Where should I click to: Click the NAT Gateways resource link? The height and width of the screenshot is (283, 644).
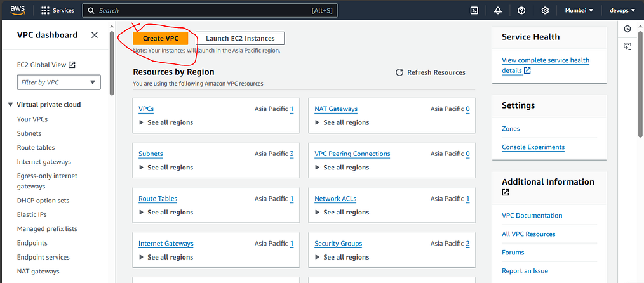[x=336, y=109]
